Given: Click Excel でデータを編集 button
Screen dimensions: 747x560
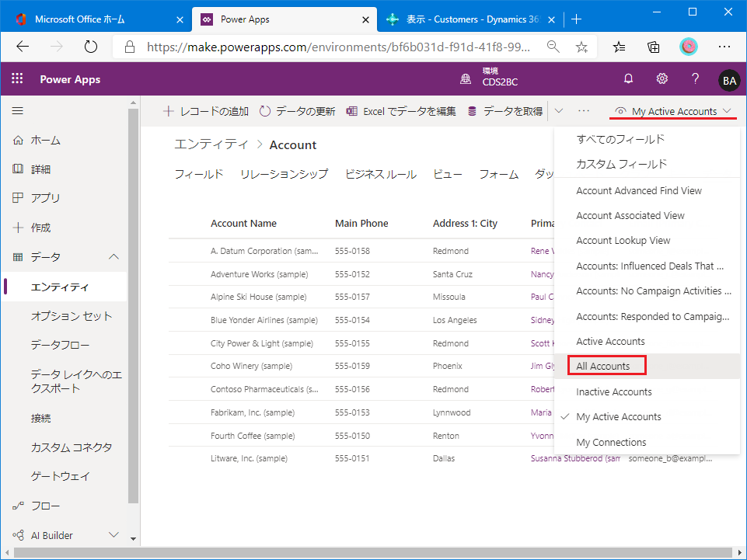Looking at the screenshot, I should (x=401, y=111).
